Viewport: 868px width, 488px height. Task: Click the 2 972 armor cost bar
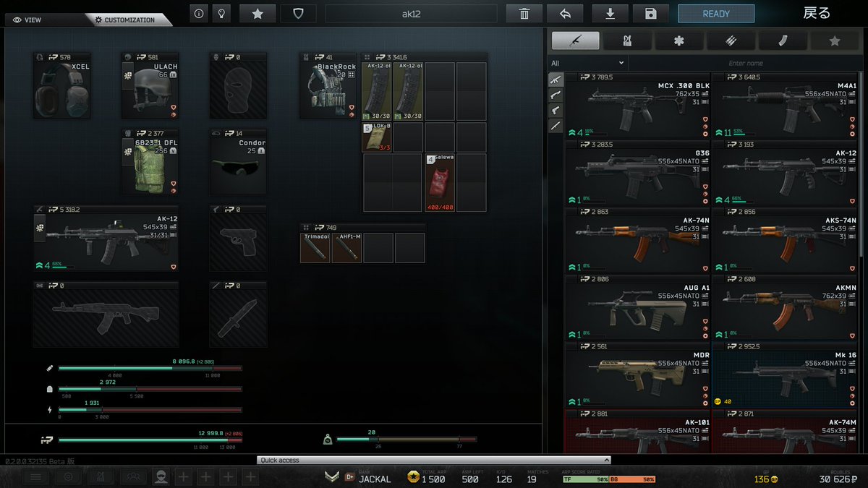click(150, 389)
